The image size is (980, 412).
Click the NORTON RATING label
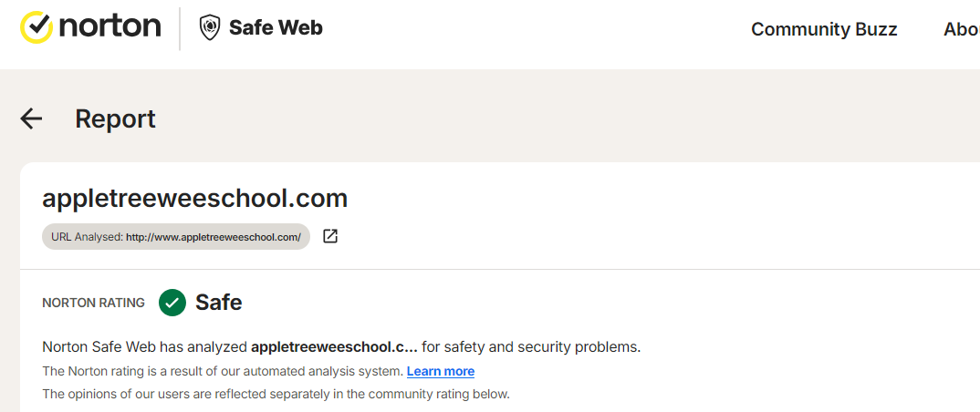(93, 303)
